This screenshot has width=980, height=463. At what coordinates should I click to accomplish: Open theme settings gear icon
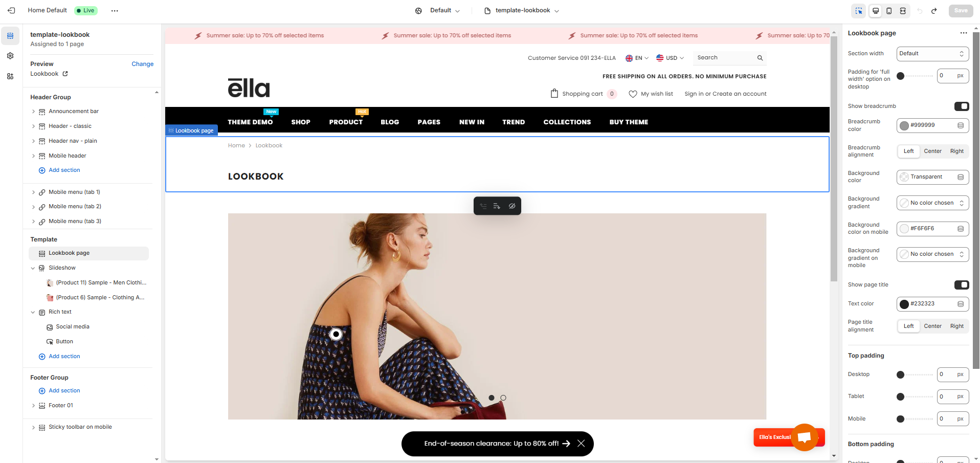10,56
